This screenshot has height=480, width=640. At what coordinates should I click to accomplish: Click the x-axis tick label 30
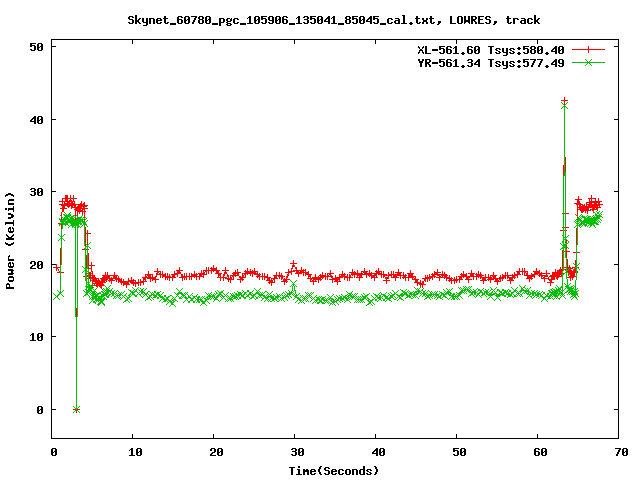[x=297, y=452]
